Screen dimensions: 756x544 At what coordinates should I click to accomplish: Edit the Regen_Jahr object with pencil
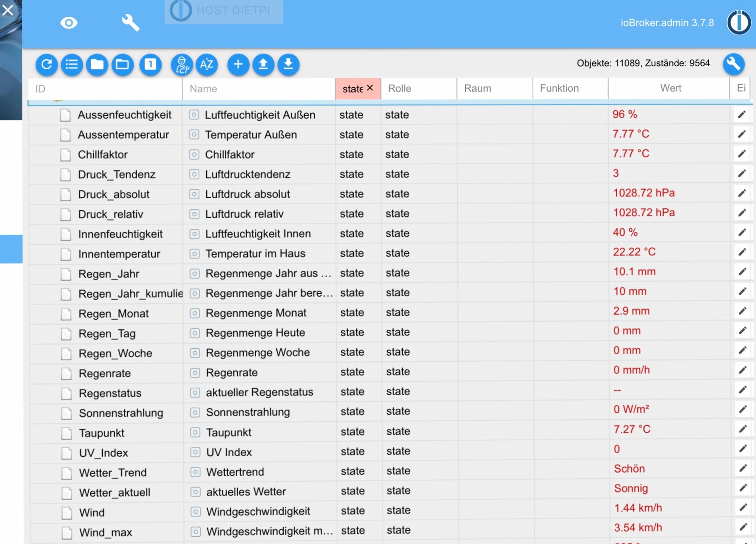click(742, 272)
